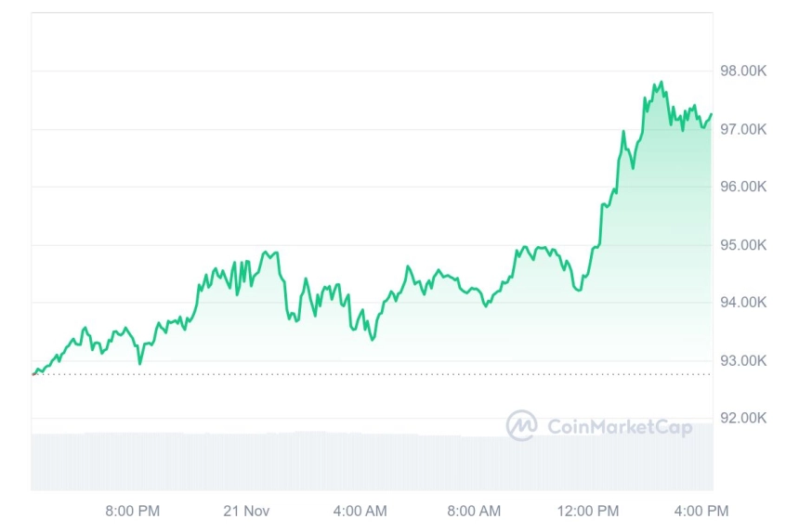This screenshot has width=799, height=532.
Task: Click the price line peak near 98.00K
Action: 661,82
